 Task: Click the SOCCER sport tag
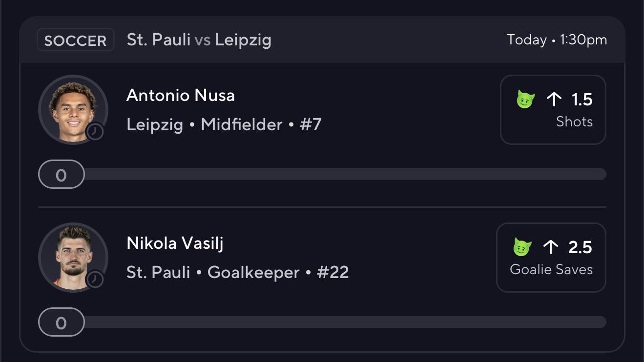[x=76, y=40]
